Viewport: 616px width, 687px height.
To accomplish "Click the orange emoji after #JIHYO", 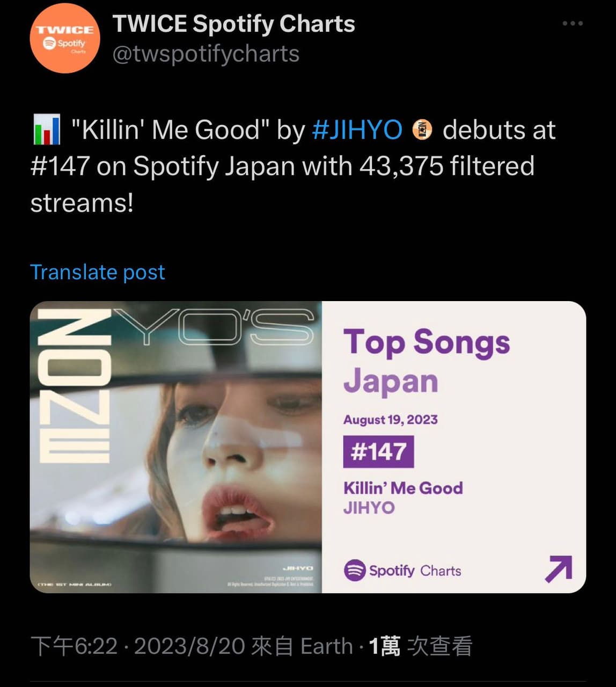I will coord(422,130).
